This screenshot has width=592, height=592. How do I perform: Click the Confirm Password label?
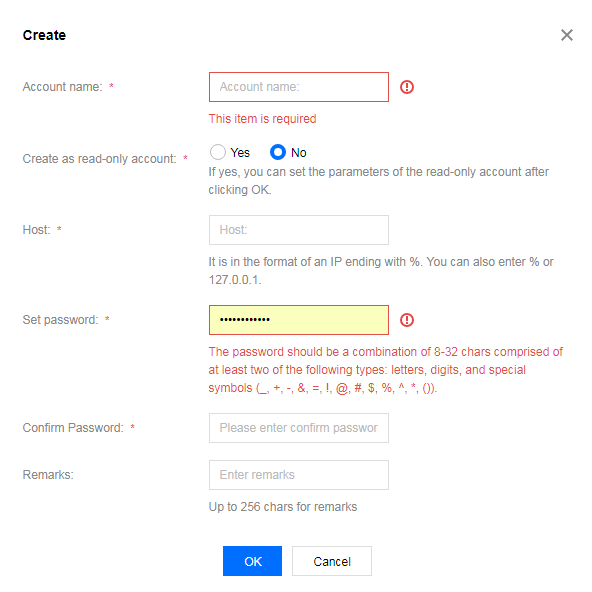coord(73,428)
